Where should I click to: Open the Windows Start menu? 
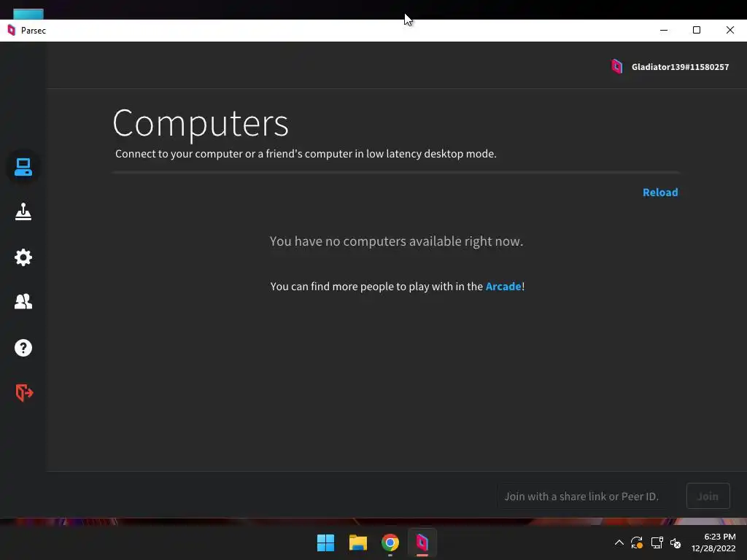(x=326, y=542)
